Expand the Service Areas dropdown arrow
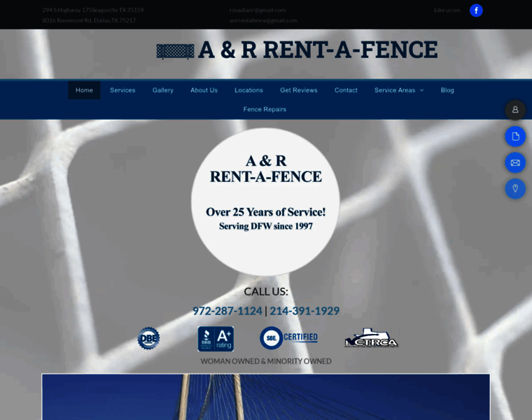Image resolution: width=532 pixels, height=420 pixels. click(421, 90)
